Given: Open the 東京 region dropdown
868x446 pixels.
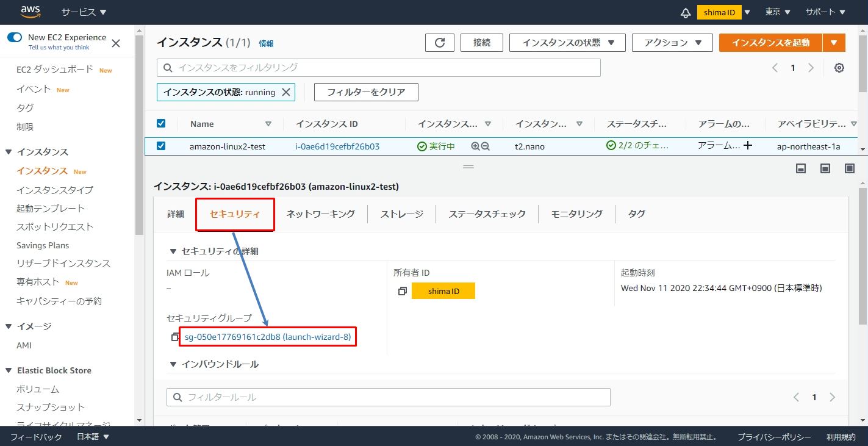Looking at the screenshot, I should click(778, 12).
